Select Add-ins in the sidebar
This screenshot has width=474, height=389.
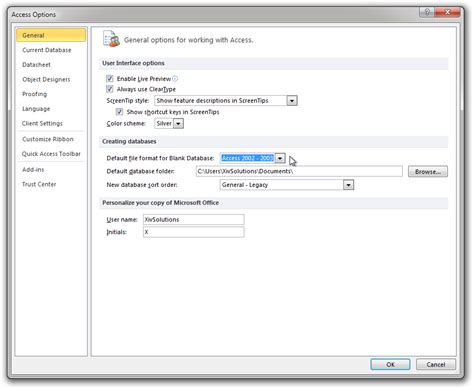tap(33, 169)
